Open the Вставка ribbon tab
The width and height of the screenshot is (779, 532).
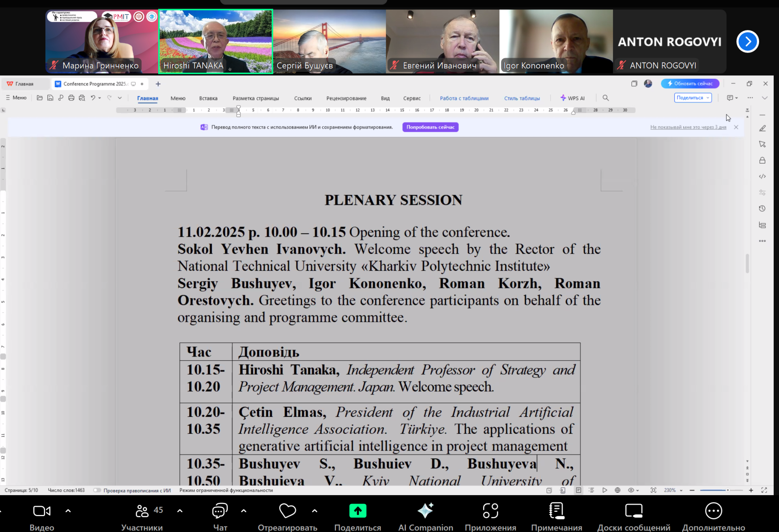[x=208, y=98]
